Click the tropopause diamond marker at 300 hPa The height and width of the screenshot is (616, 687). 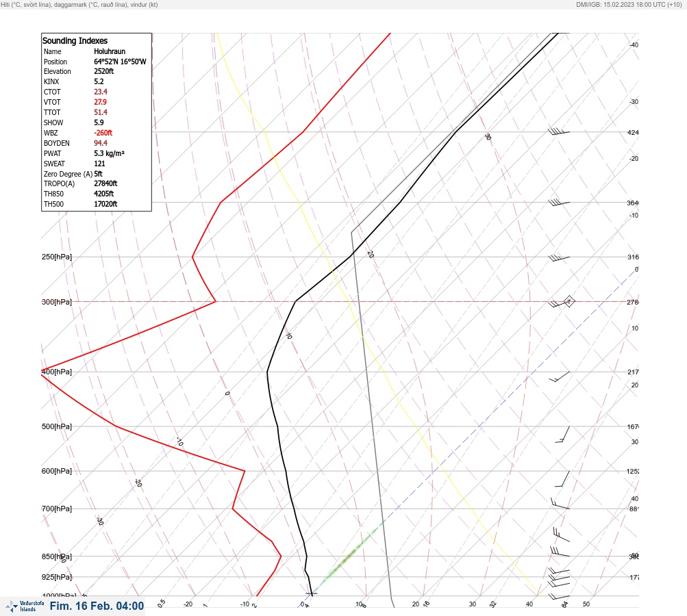tap(569, 301)
